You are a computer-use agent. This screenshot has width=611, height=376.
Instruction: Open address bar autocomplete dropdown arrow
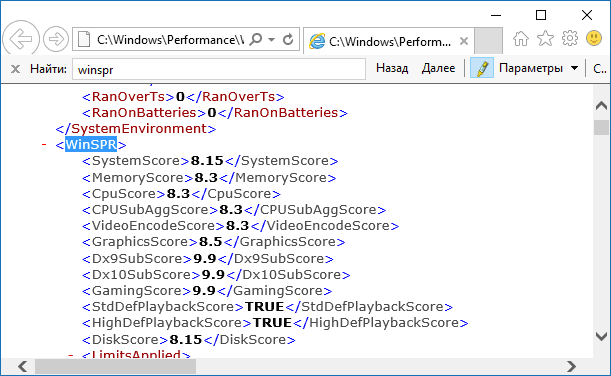click(272, 39)
